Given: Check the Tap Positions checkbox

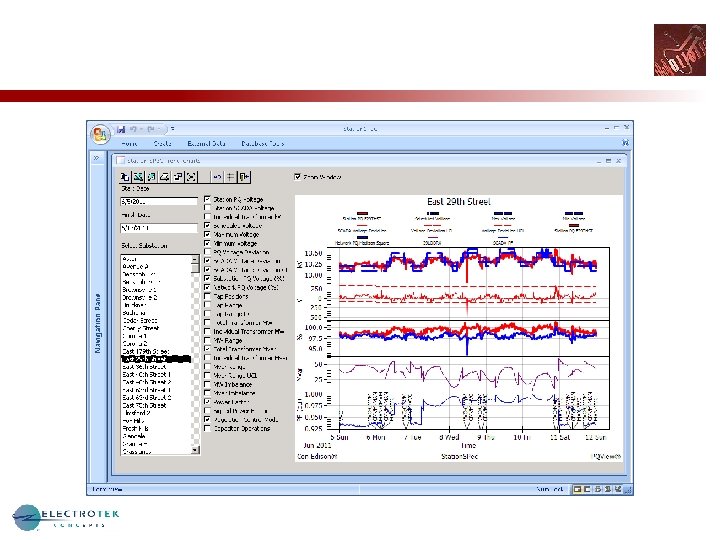Looking at the screenshot, I should [x=207, y=296].
